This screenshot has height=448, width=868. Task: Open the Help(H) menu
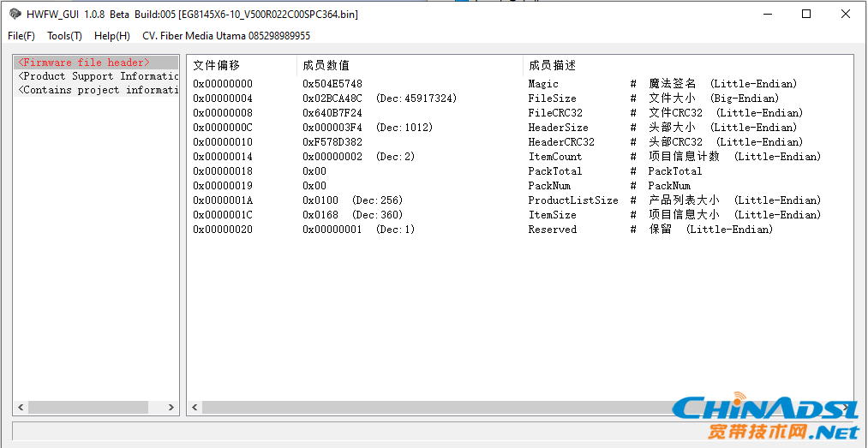pos(112,36)
